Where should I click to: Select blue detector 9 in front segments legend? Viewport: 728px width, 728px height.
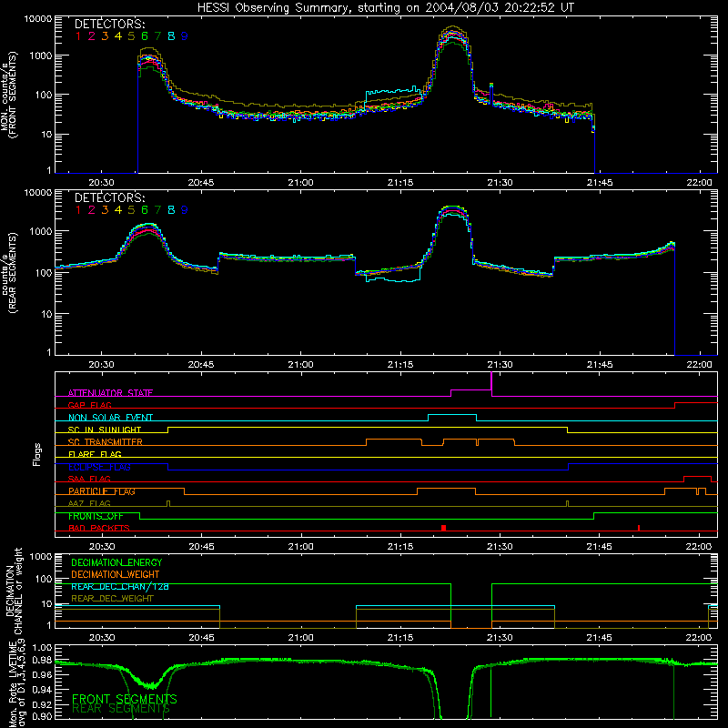(185, 36)
